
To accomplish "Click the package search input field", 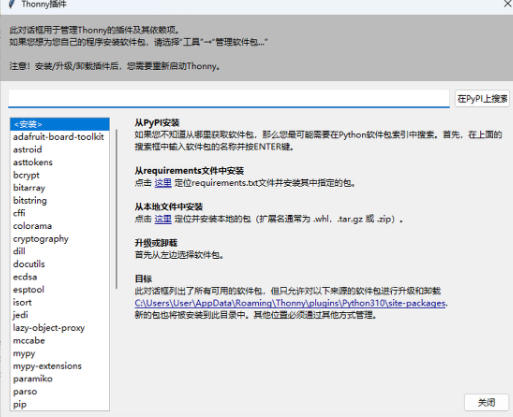I will point(229,99).
